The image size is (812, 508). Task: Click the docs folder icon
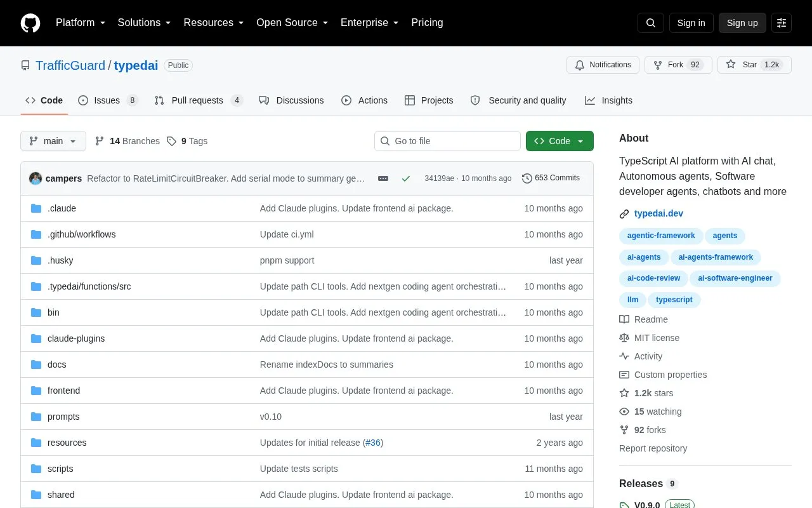click(36, 364)
